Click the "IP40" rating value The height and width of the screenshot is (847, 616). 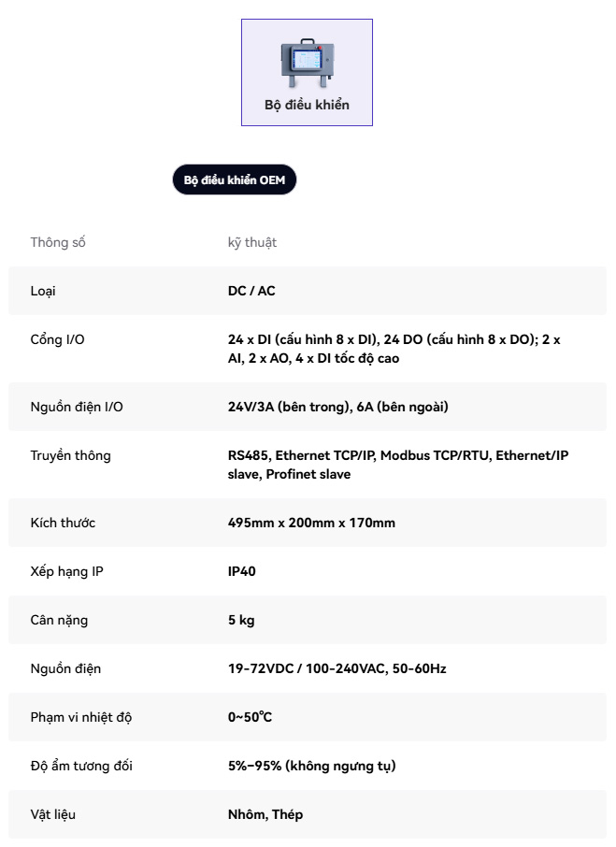pos(241,571)
